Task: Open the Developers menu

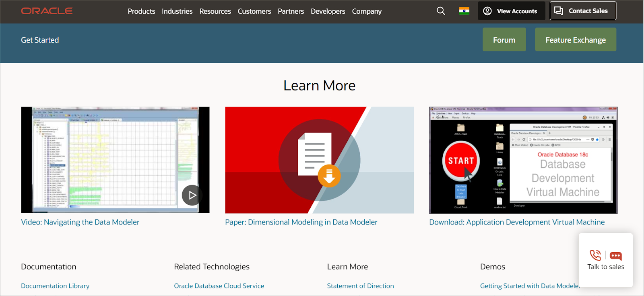Action: tap(328, 11)
